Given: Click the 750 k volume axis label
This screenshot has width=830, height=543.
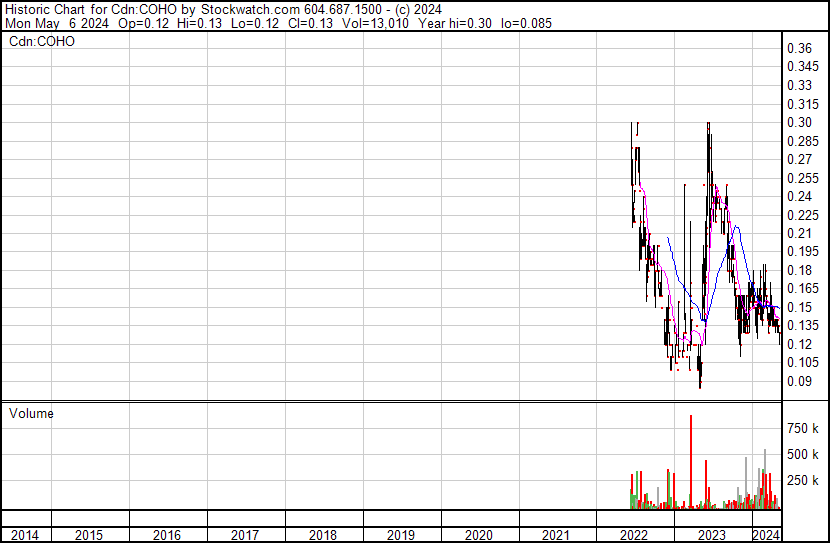Looking at the screenshot, I should click(802, 428).
